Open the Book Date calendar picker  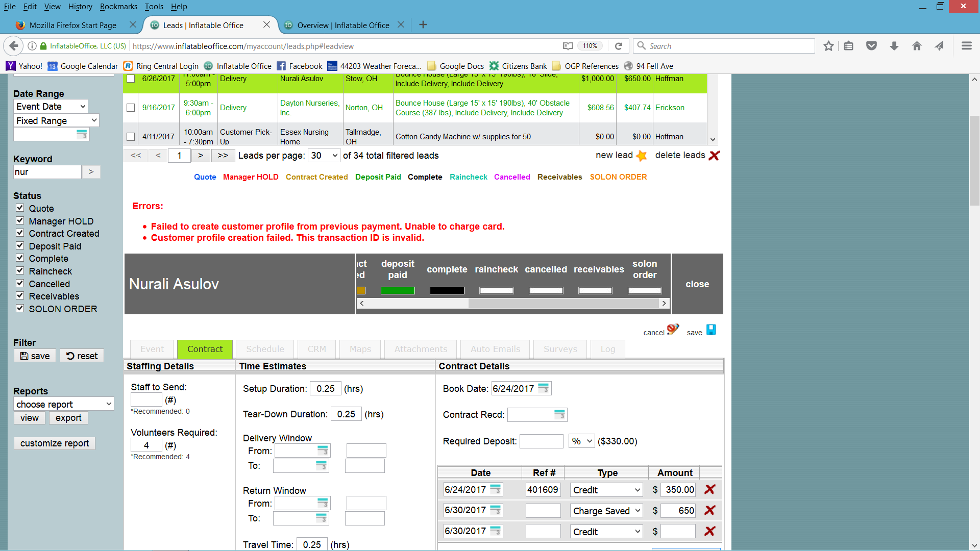(x=544, y=389)
